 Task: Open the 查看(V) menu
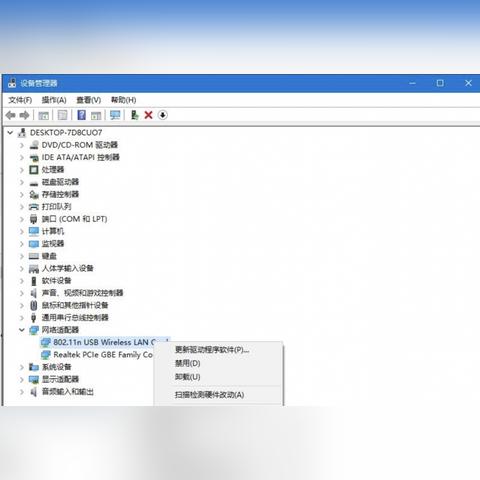click(x=89, y=100)
